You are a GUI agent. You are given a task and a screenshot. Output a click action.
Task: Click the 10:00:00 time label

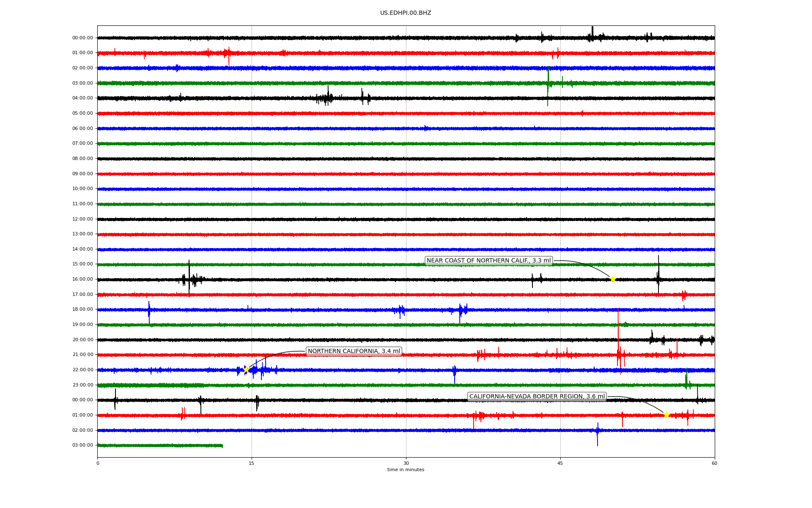(82, 189)
